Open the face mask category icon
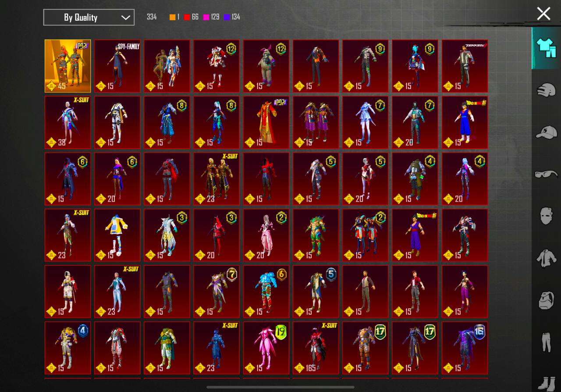The image size is (561, 392). click(546, 216)
